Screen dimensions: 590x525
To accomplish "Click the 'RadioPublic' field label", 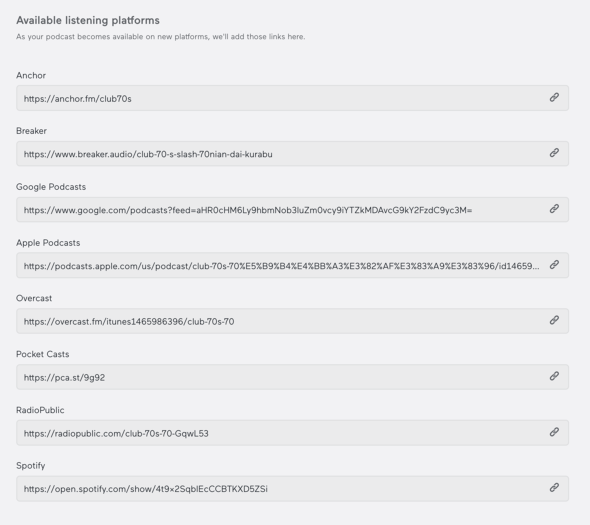I will click(x=40, y=410).
